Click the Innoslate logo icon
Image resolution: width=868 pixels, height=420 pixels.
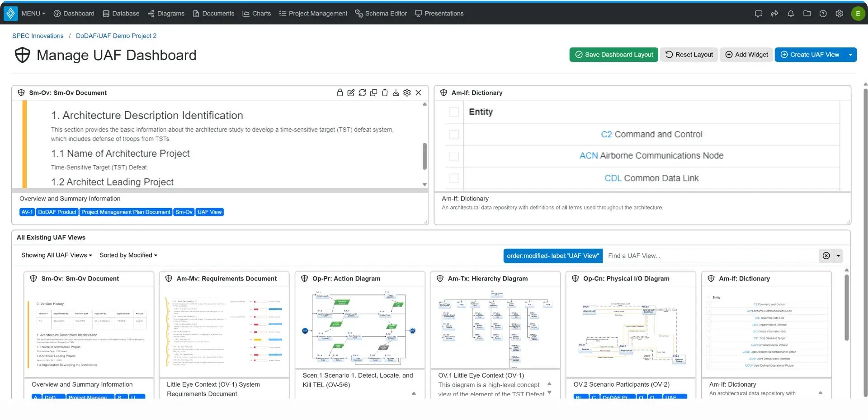[11, 14]
